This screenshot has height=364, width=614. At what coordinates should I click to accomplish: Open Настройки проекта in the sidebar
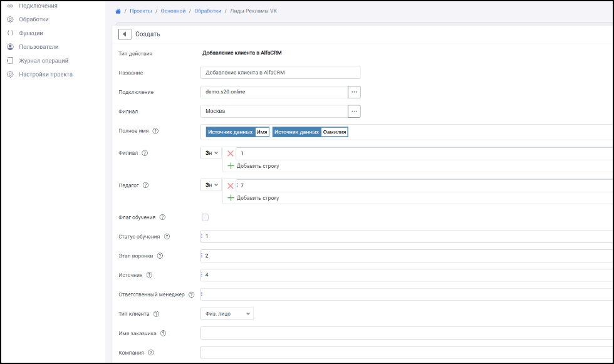(x=45, y=75)
